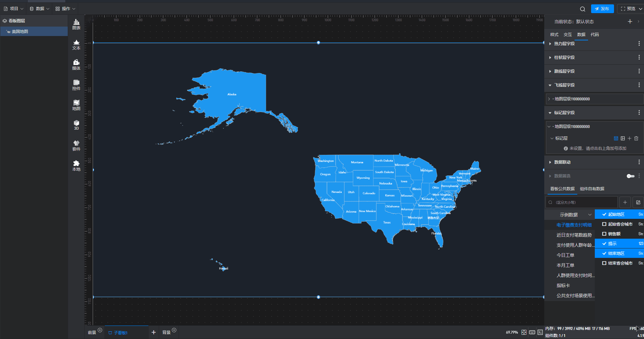Select the 近日支付笔数趋势 dataset

tap(574, 235)
